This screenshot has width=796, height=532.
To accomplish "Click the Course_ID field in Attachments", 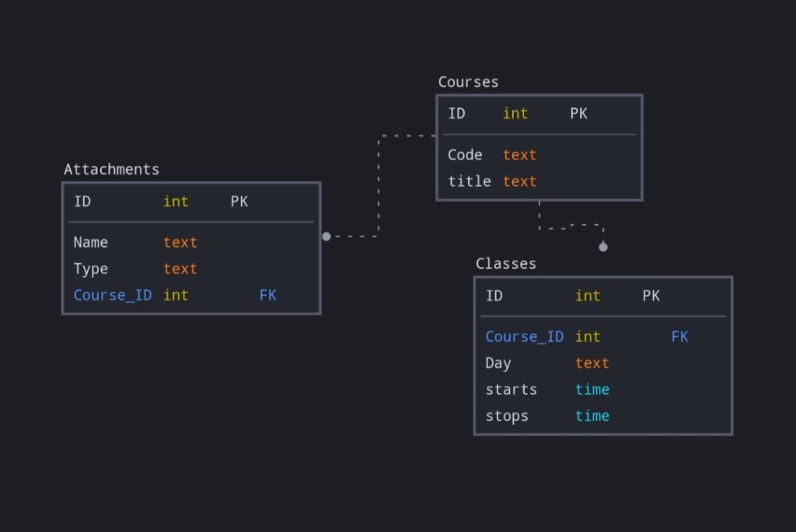I will (x=113, y=295).
